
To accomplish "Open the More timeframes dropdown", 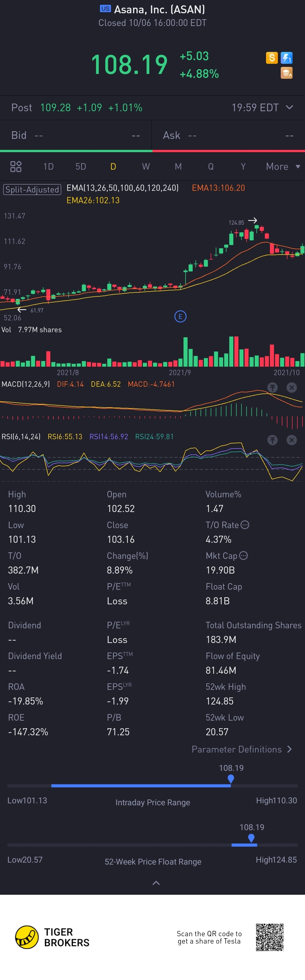I will 283,167.
